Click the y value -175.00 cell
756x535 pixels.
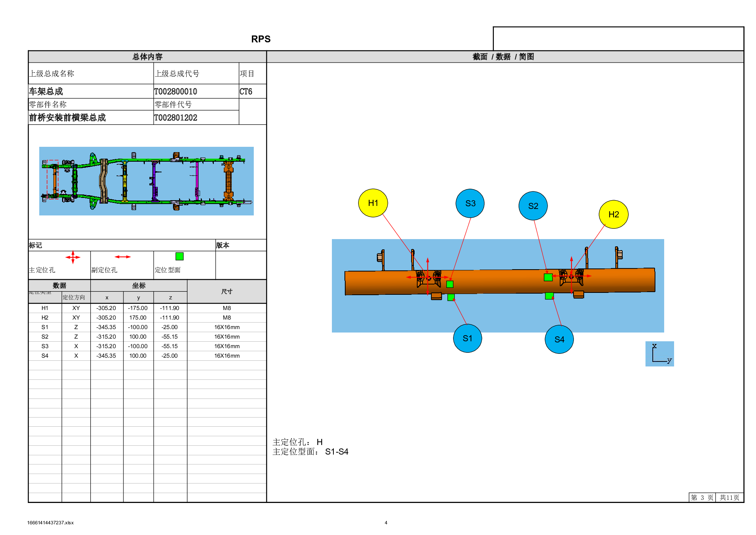coord(138,308)
